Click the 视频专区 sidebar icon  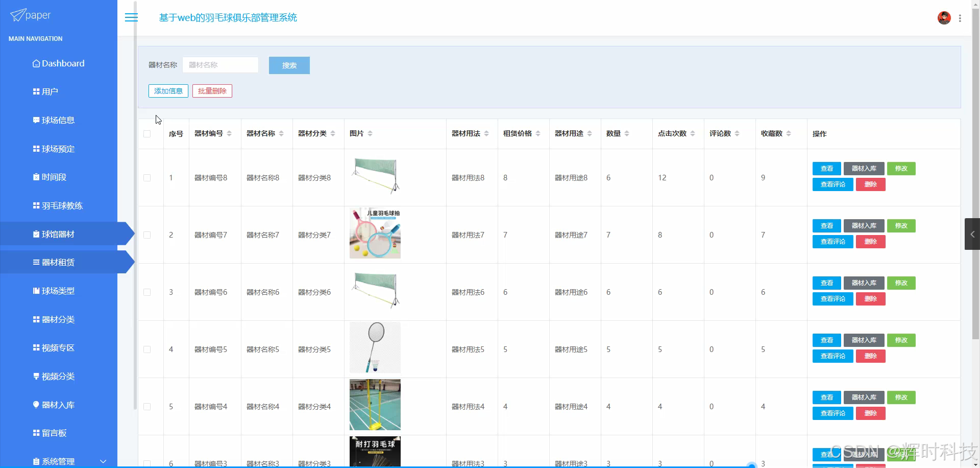[x=36, y=347]
